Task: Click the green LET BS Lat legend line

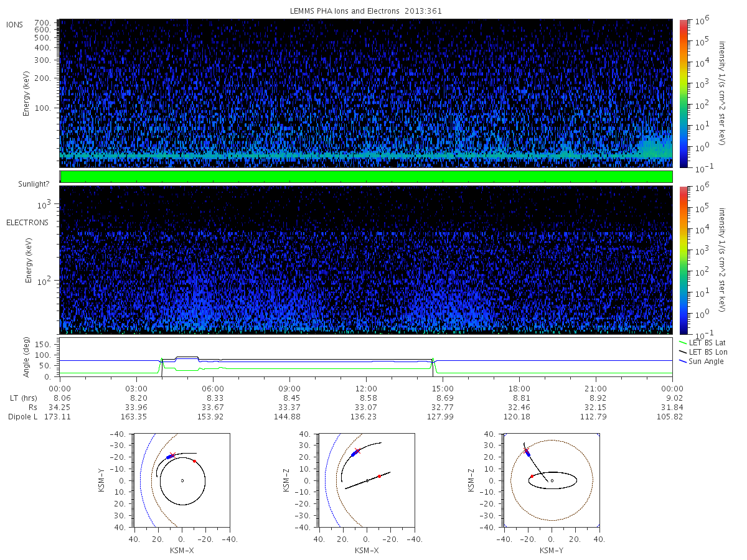Action: pos(684,343)
